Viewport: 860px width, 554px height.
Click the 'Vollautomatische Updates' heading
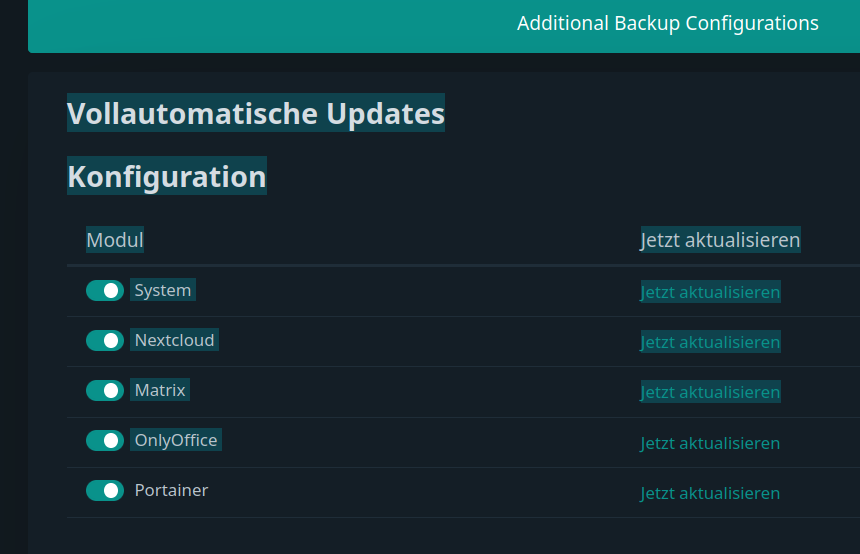click(x=256, y=114)
